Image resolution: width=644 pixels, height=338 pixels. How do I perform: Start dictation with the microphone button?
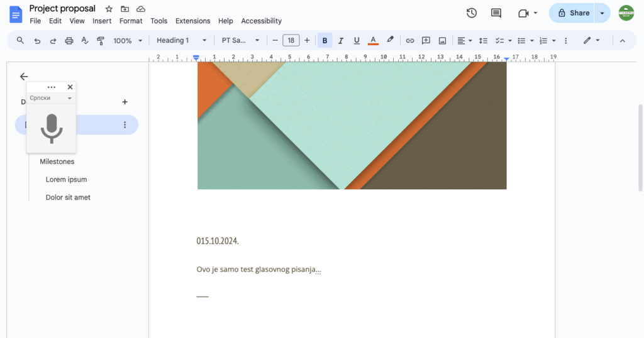coord(52,128)
